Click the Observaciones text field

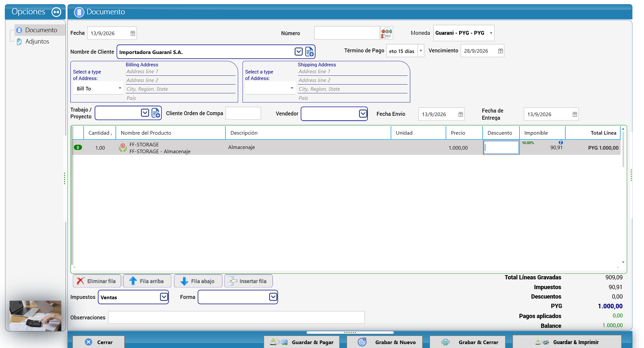(236, 317)
